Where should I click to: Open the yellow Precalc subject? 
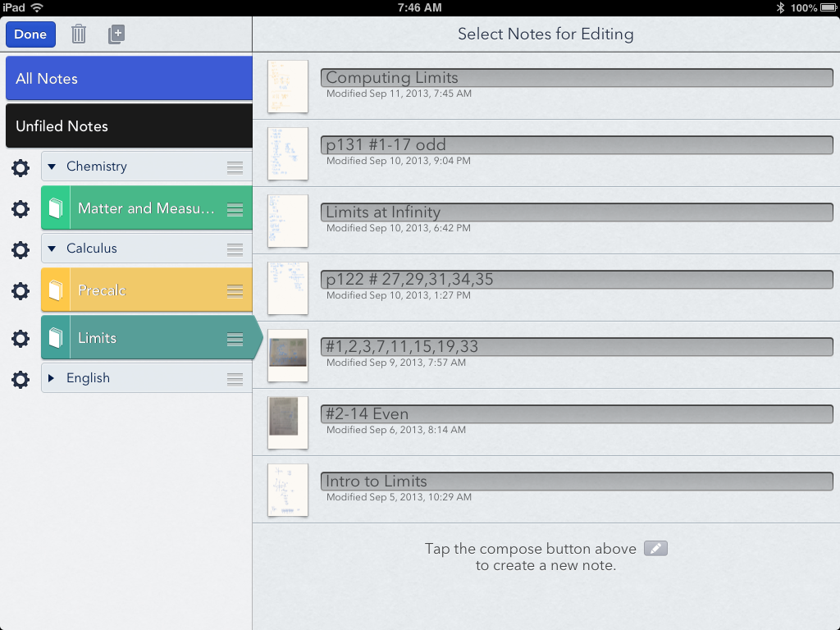[x=139, y=290]
